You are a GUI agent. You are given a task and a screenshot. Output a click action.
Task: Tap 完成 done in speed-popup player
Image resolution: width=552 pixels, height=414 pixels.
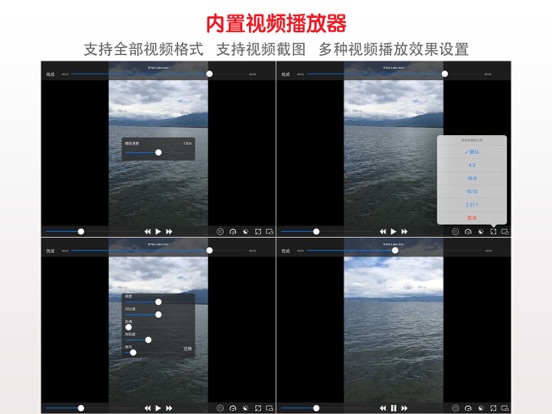(x=50, y=74)
